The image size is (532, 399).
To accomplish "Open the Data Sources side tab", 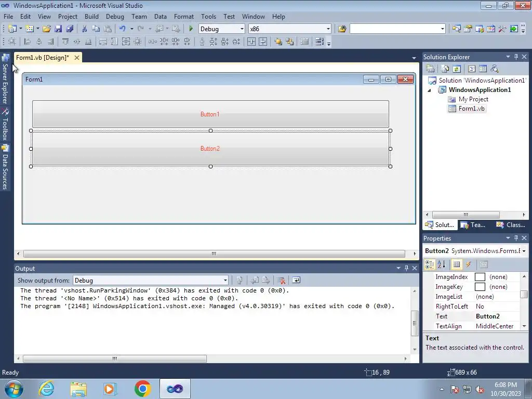I will click(x=5, y=167).
